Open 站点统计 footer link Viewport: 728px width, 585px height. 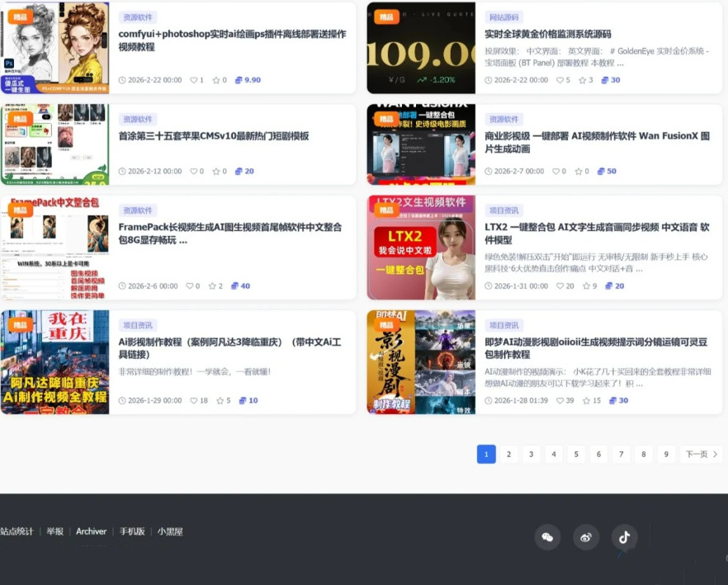17,531
